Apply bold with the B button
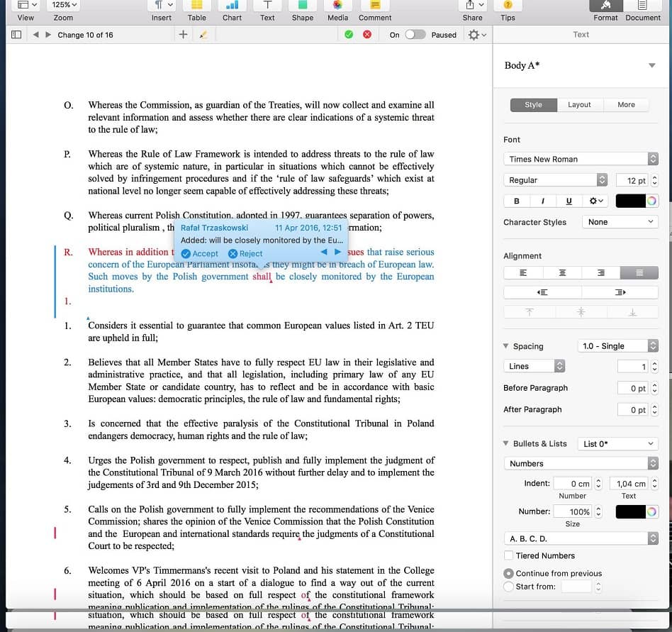Image resolution: width=672 pixels, height=632 pixels. point(516,201)
